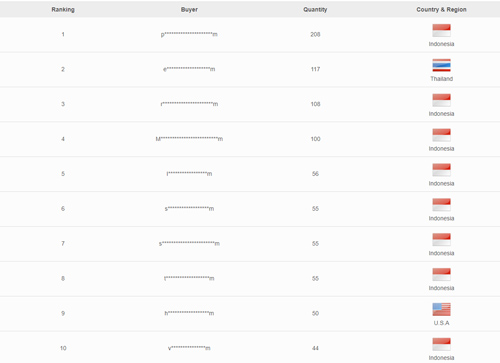Click the Thailand flag icon
Image resolution: width=500 pixels, height=363 pixels.
pyautogui.click(x=441, y=65)
